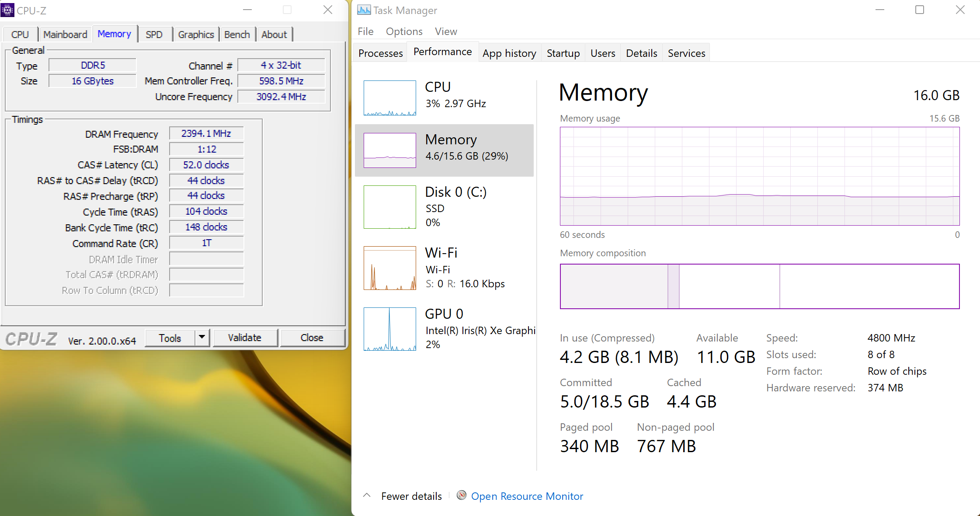Click the Available value 11.0 GB

(x=726, y=357)
